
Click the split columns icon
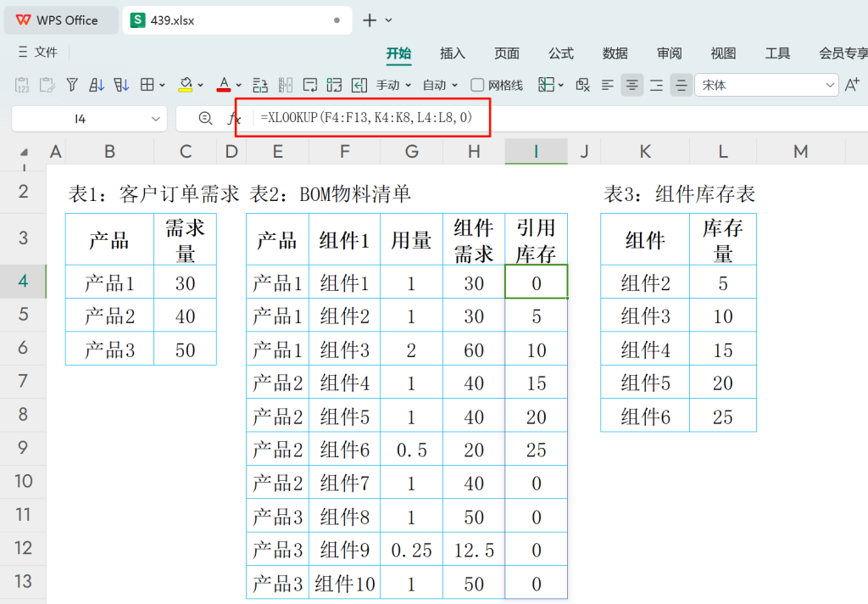[285, 85]
